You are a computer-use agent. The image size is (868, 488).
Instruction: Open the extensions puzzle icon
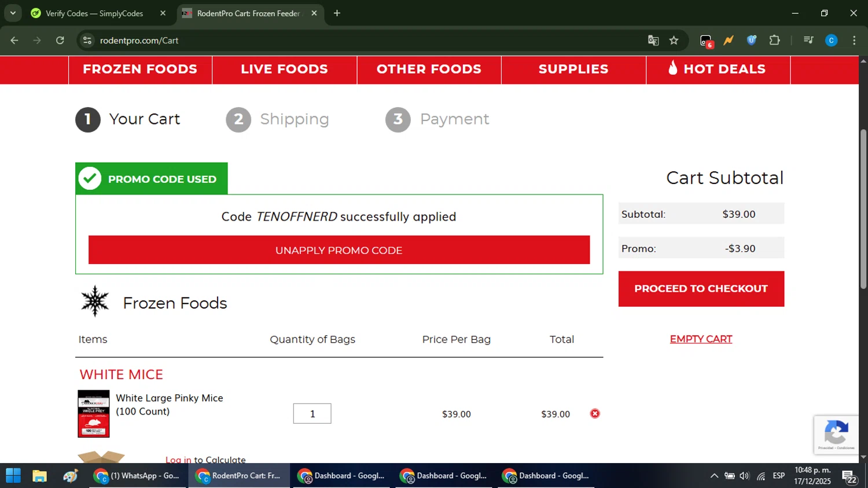[774, 41]
